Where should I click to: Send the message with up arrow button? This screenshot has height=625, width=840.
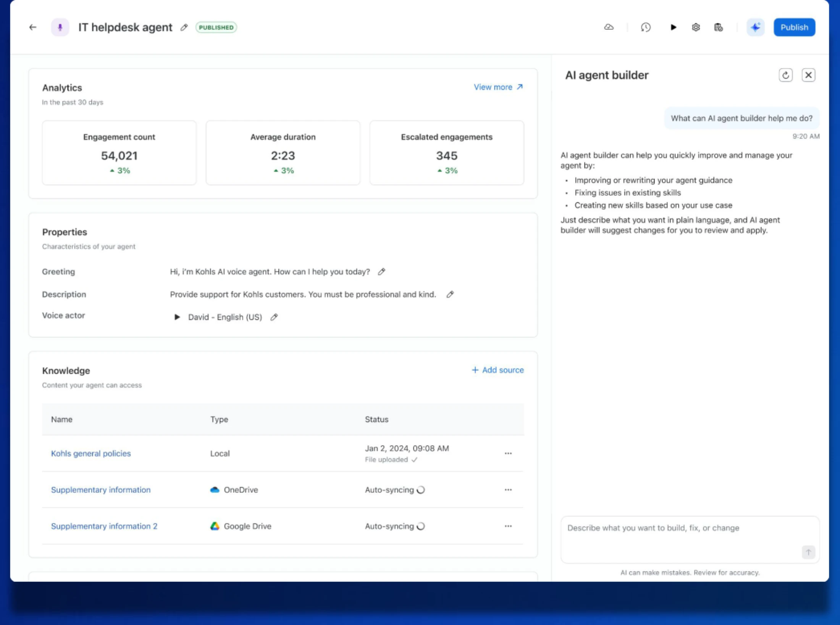click(x=808, y=552)
